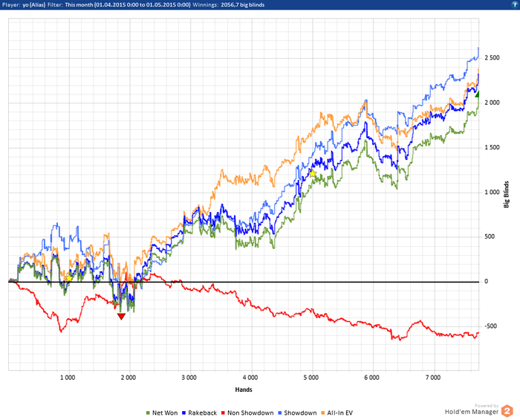520x420 pixels.
Task: Click the 2 000 y-axis label
Action: [492, 103]
